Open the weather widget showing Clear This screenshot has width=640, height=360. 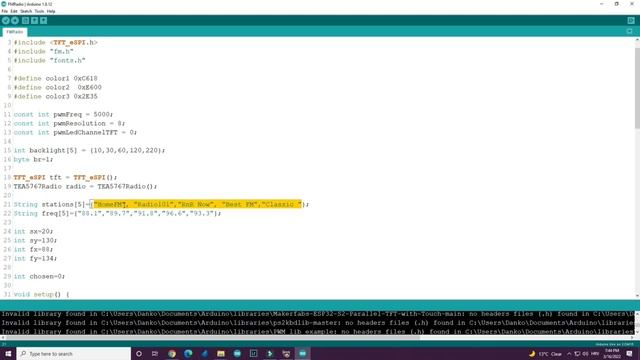coord(546,353)
